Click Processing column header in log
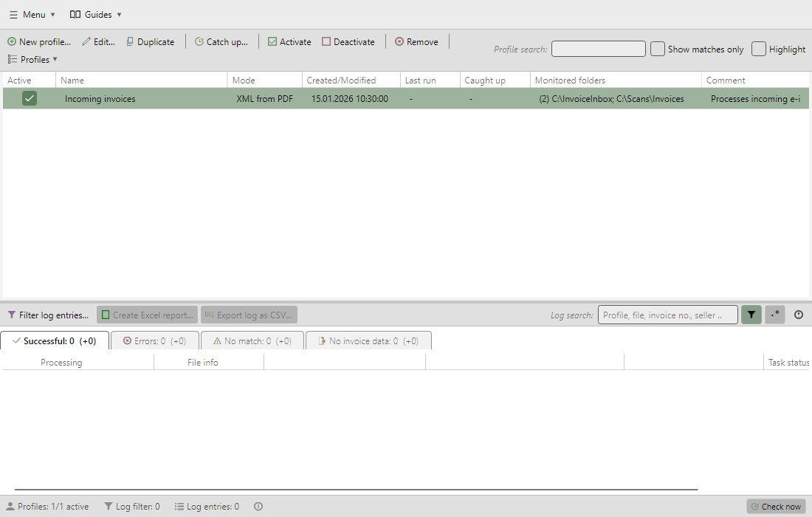This screenshot has width=812, height=517. click(x=61, y=363)
